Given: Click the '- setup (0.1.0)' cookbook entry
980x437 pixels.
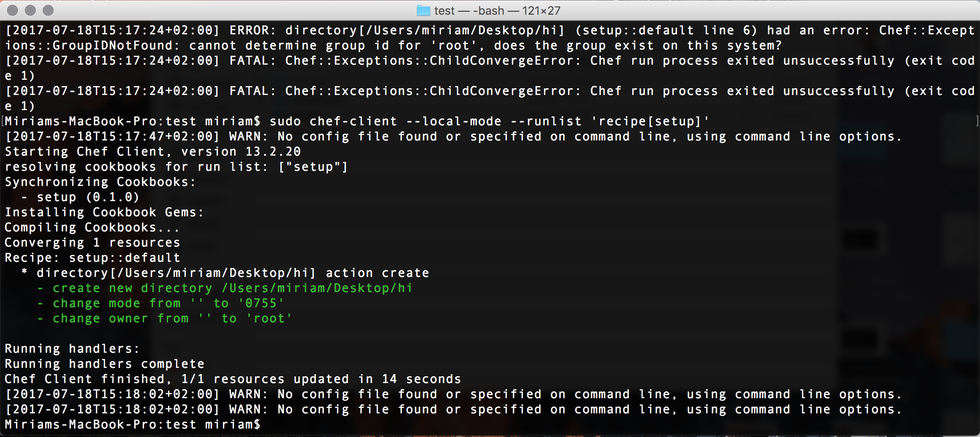Looking at the screenshot, I should click(80, 197).
